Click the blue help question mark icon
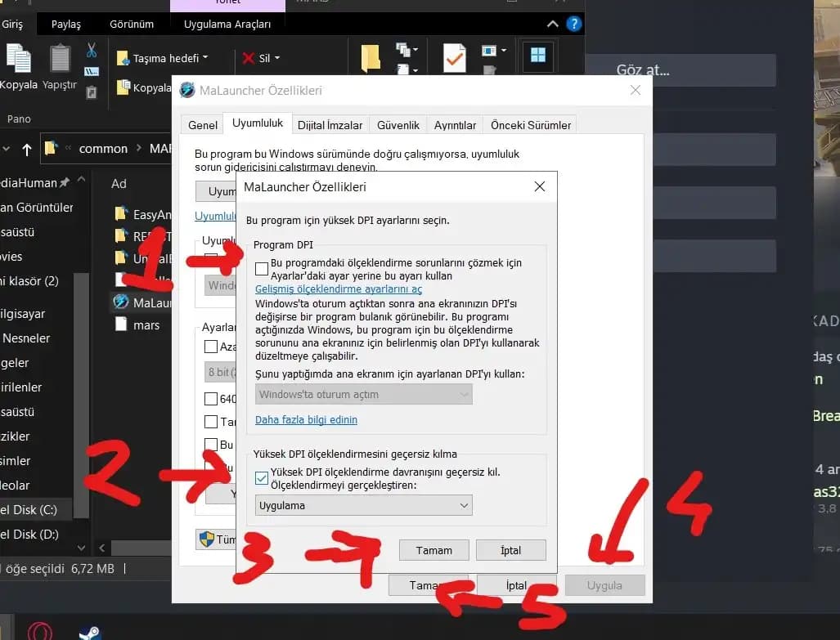This screenshot has height=640, width=840. click(575, 24)
